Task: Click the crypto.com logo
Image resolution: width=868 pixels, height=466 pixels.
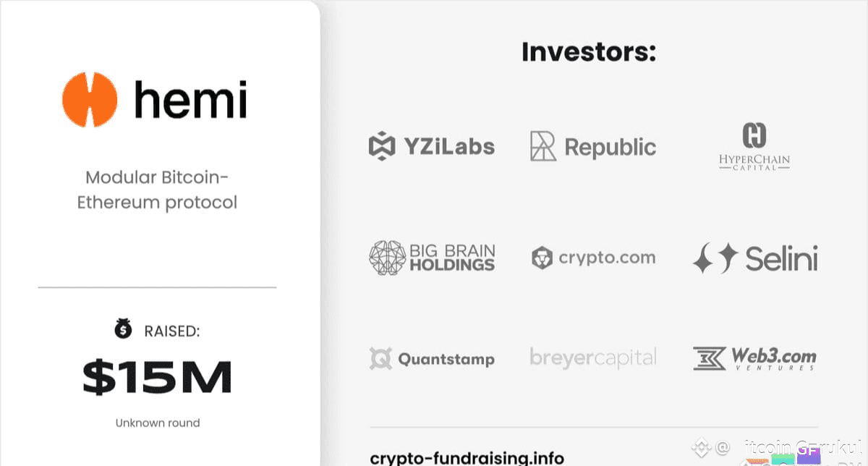Action: click(593, 258)
